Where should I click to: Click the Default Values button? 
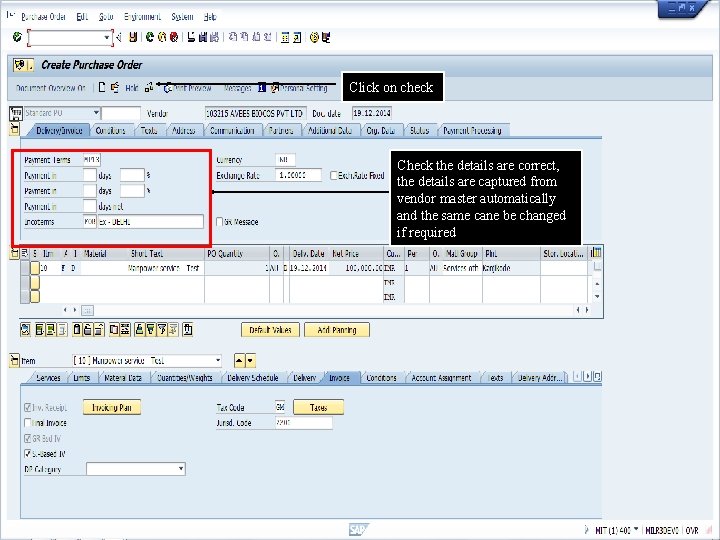pos(270,330)
